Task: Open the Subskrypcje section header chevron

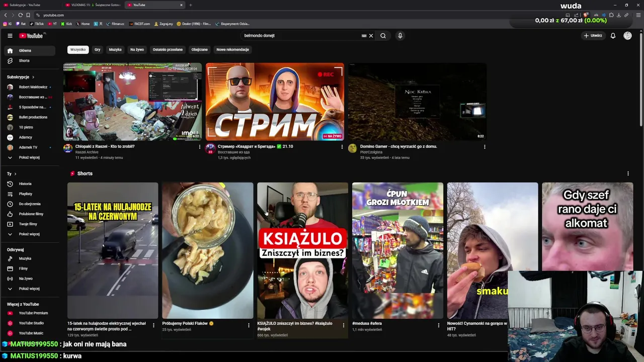Action: tap(33, 77)
